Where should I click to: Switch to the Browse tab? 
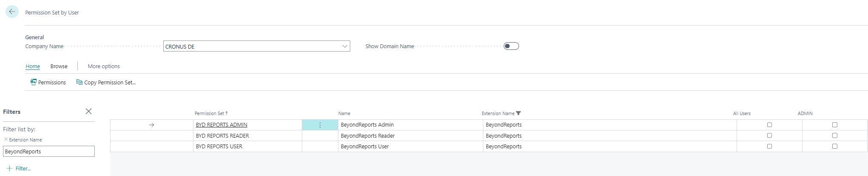(59, 66)
